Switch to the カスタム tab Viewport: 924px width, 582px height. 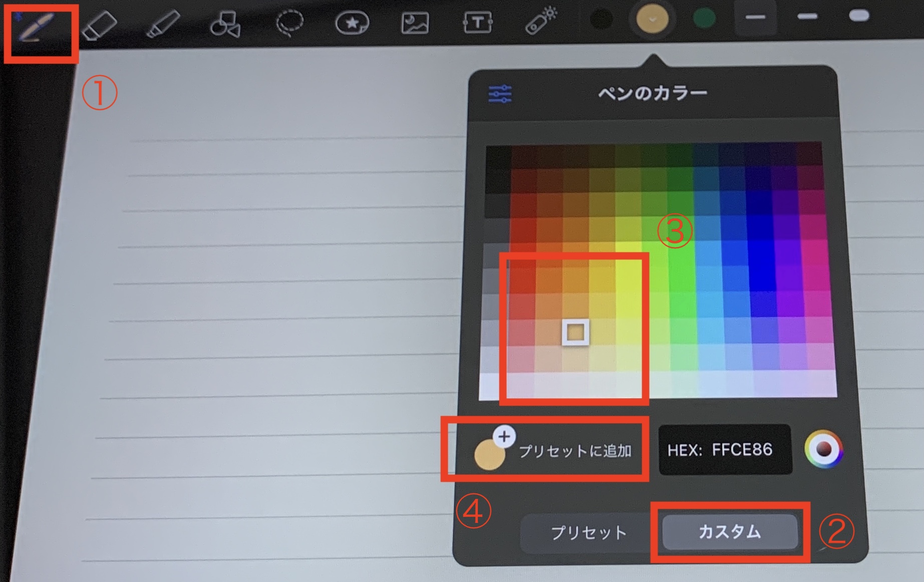[x=730, y=532]
